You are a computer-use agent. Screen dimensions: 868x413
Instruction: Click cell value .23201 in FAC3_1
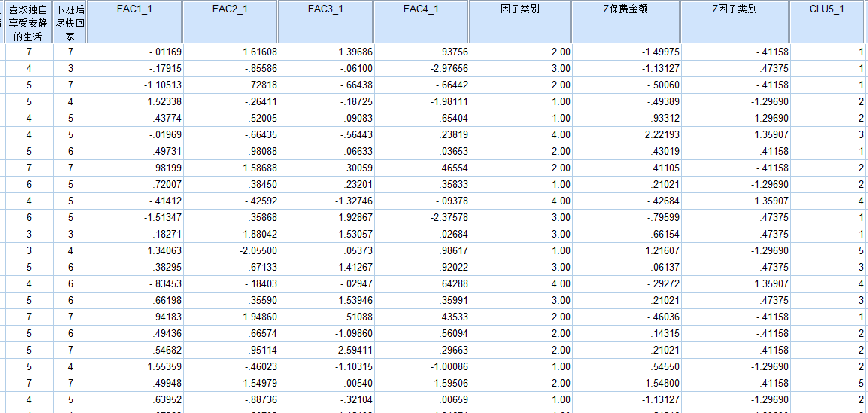tap(326, 184)
